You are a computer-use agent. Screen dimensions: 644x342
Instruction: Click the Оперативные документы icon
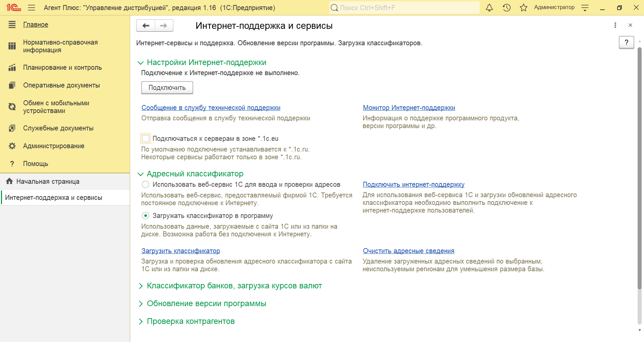12,85
